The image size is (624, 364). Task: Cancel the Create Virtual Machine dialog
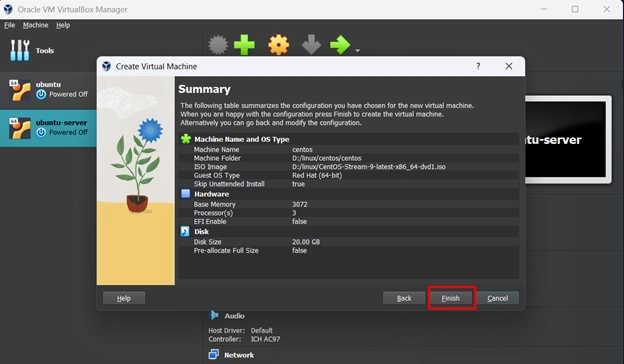[497, 298]
